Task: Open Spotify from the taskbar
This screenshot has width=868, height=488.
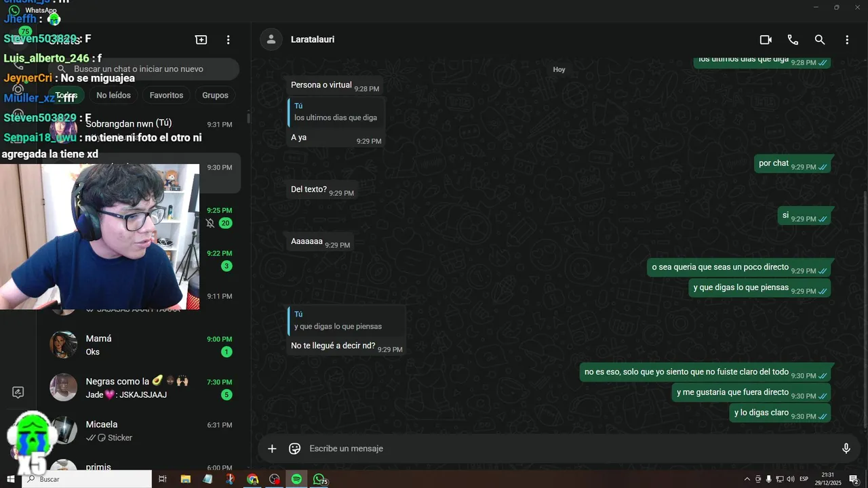Action: click(x=296, y=479)
